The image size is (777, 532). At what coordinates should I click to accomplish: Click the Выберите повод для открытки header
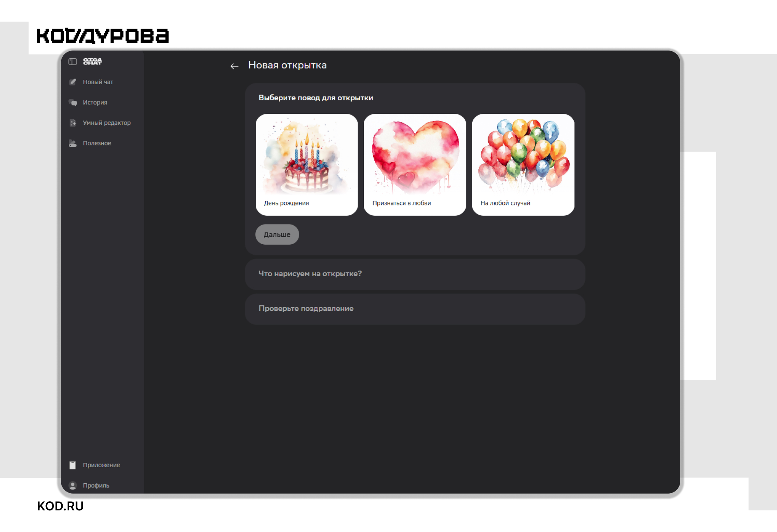(316, 98)
